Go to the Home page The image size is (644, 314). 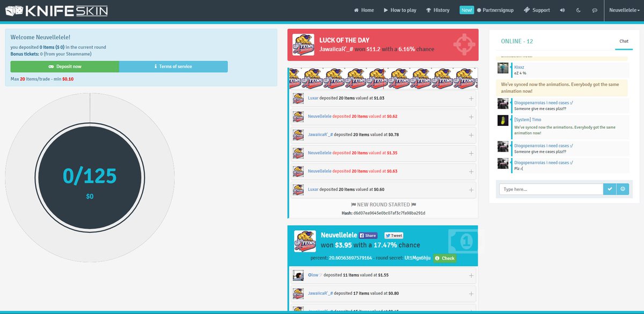click(364, 10)
